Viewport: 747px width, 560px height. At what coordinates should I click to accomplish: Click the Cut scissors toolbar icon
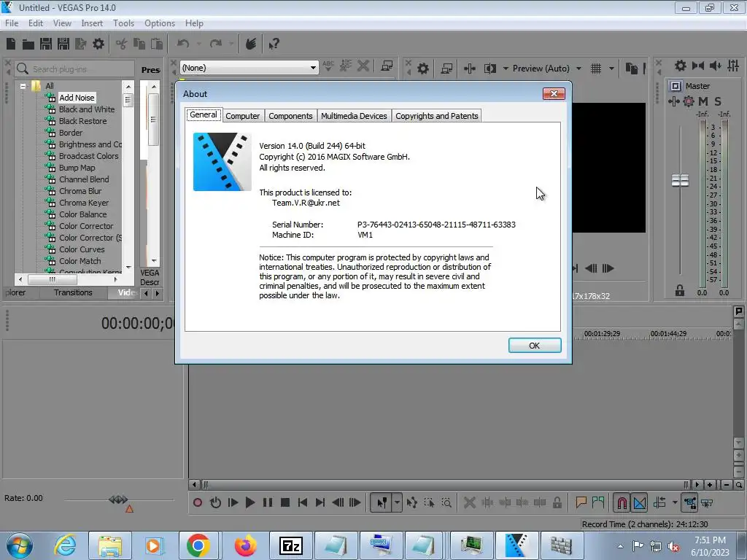122,44
